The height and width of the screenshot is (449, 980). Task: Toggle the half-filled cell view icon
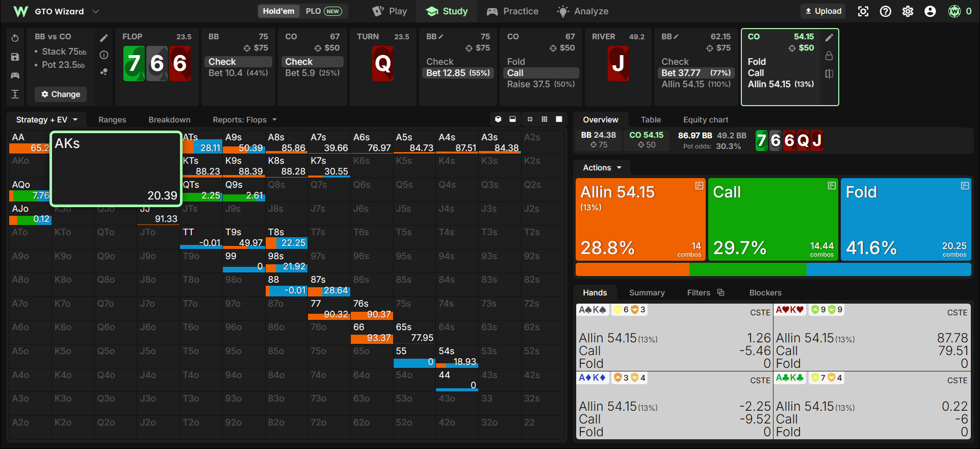[513, 119]
